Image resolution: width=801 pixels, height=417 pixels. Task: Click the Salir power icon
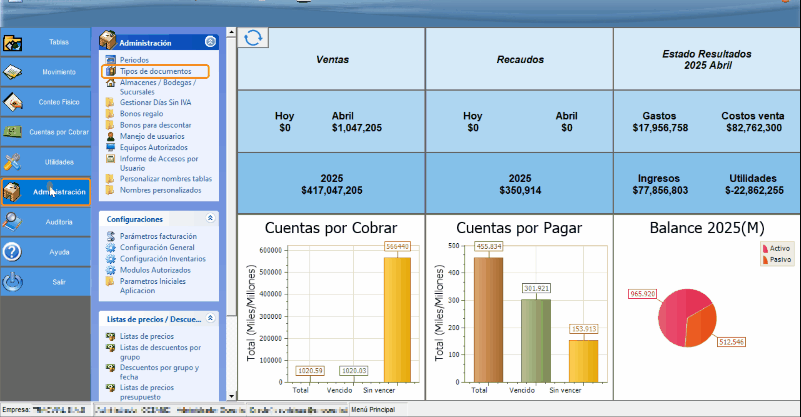point(14,282)
